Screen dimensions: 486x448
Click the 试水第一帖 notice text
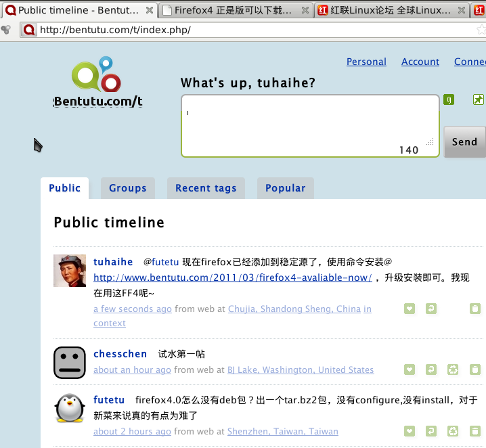[x=181, y=354]
